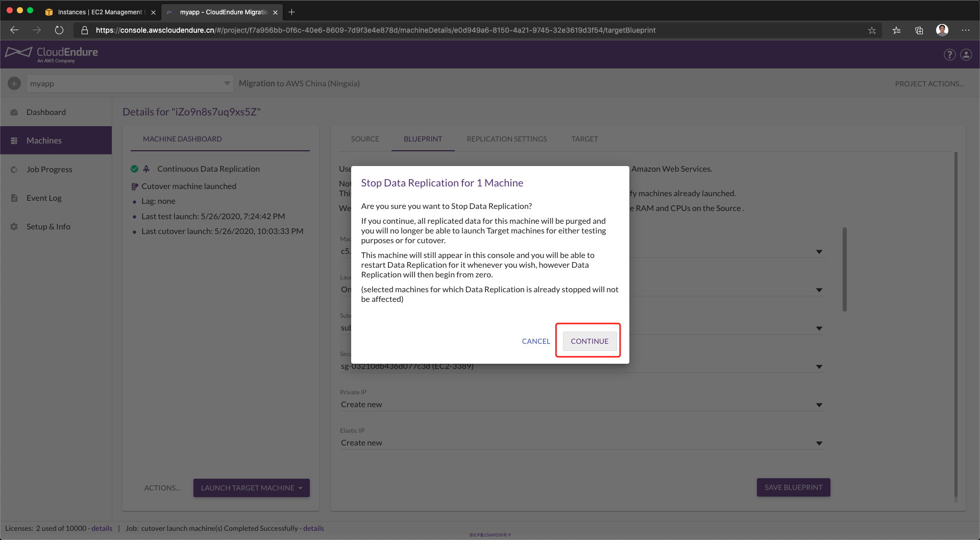Open browser profile avatar
The image size is (980, 540).
point(942,30)
